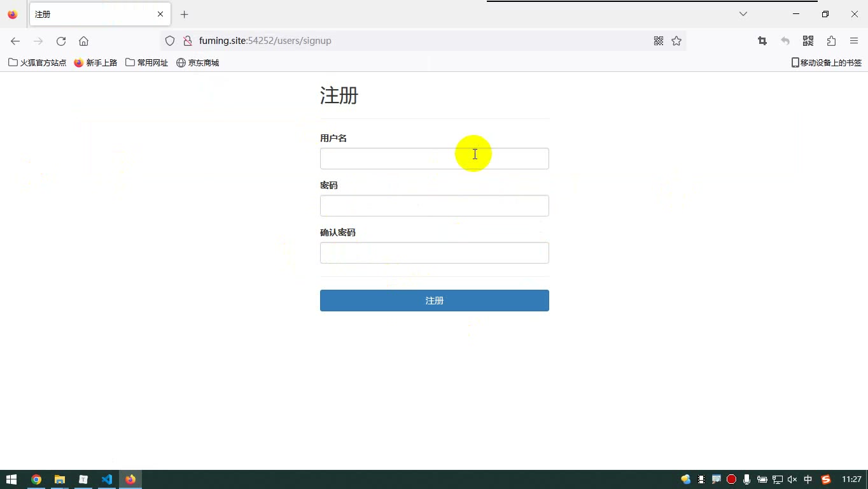Screen dimensions: 868x489
Task: Open 火狐官方站点 bookmarks folder
Action: (38, 62)
